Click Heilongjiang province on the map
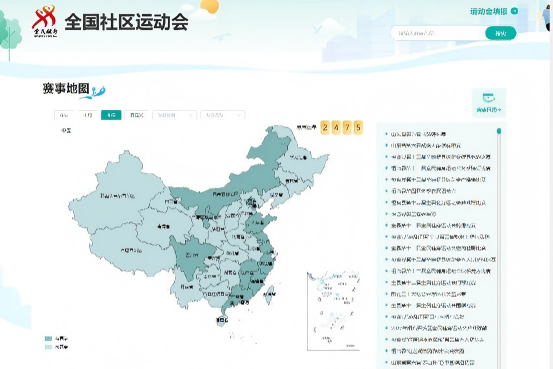The image size is (553, 369). (299, 158)
